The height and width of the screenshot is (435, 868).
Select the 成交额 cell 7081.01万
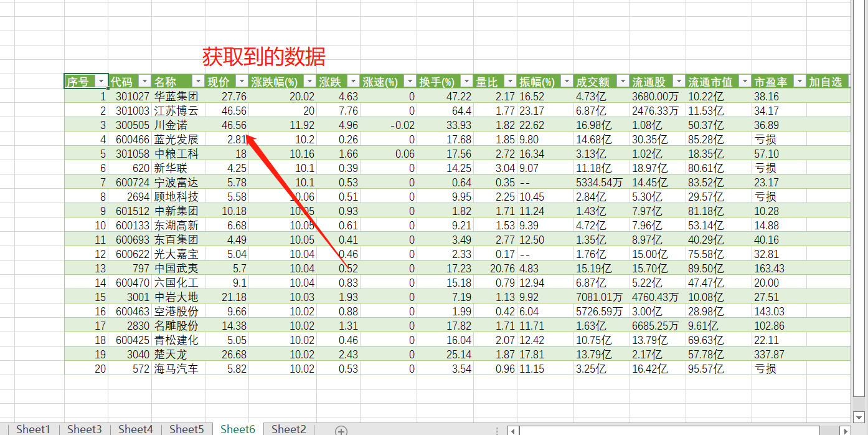[601, 297]
